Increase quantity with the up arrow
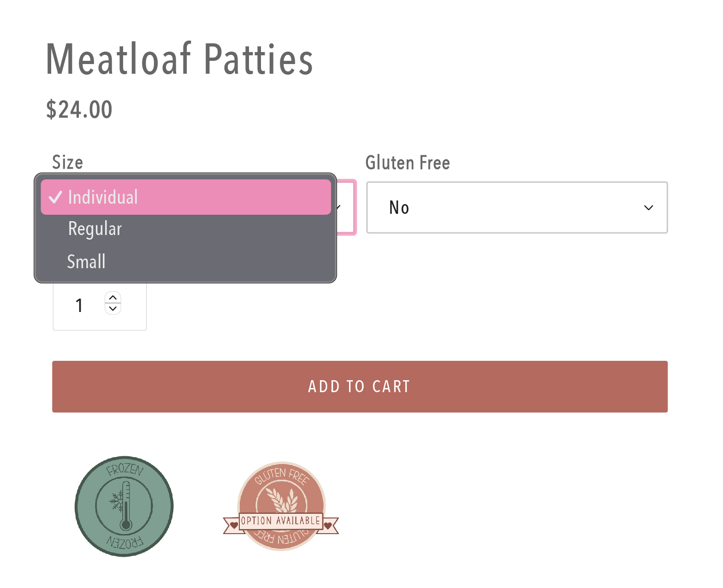This screenshot has height=588, width=723. pos(113,298)
